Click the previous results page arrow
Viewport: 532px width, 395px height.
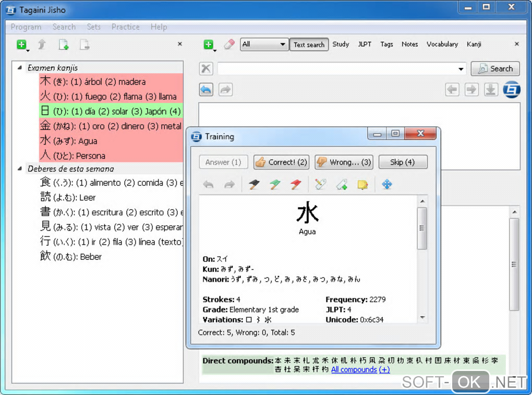click(x=452, y=90)
